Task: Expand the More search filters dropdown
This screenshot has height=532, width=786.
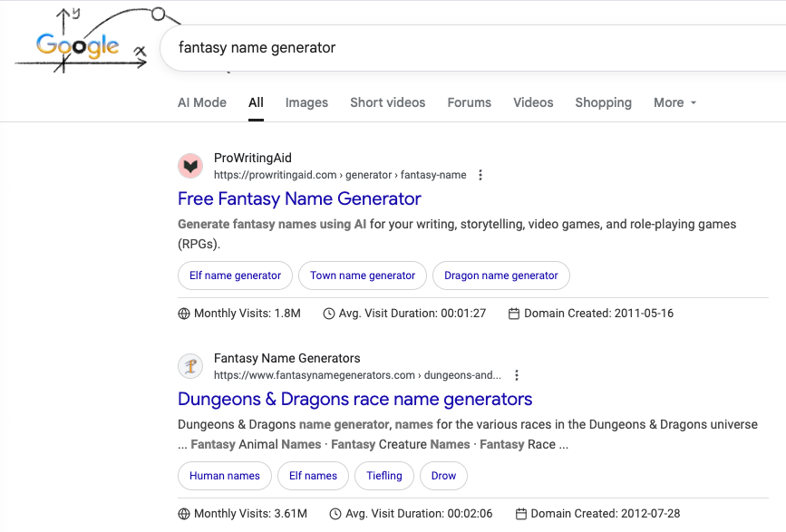Action: (675, 102)
